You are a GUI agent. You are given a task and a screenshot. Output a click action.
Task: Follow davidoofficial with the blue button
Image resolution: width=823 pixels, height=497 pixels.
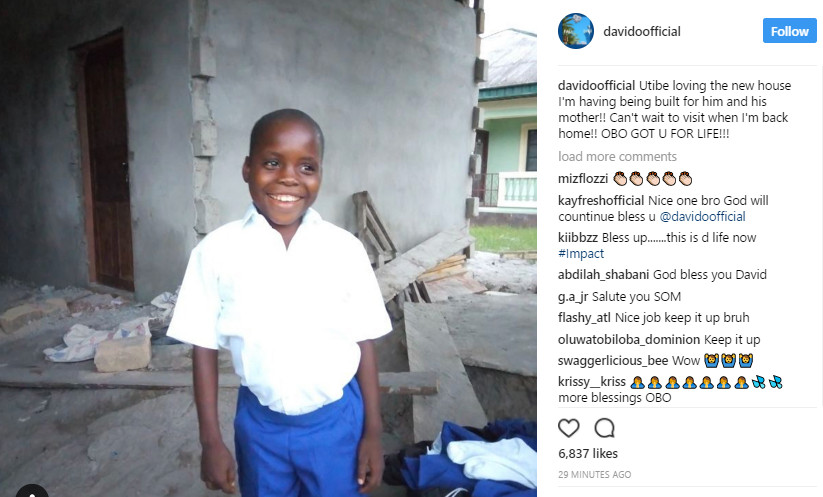789,31
